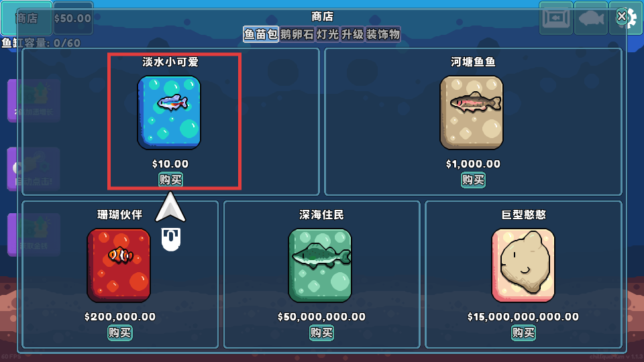Switch to the 鹅卵石 tab
644x362 pixels.
(x=297, y=34)
